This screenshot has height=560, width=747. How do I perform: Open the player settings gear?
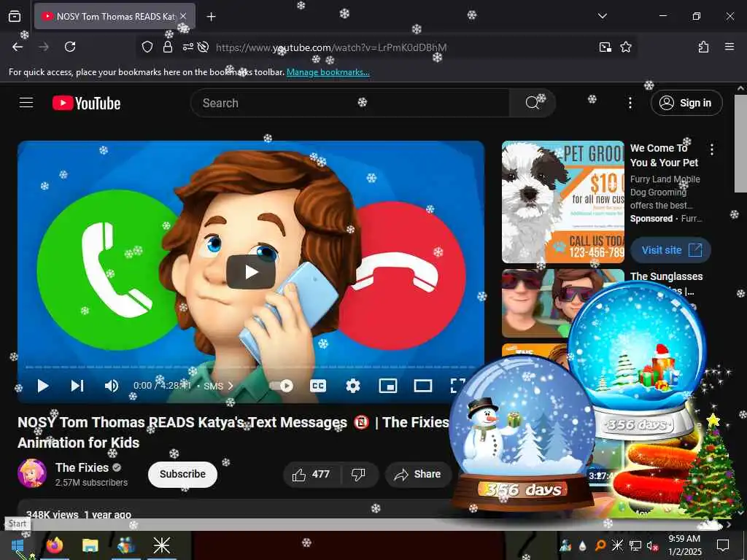[352, 386]
